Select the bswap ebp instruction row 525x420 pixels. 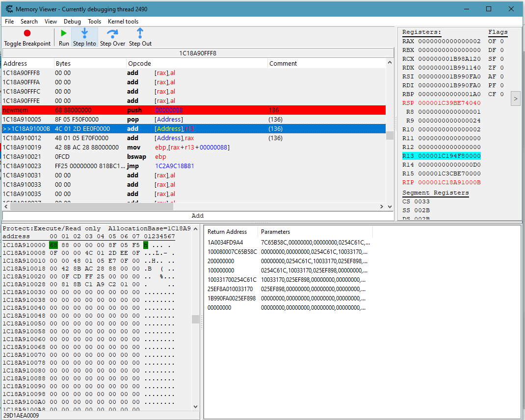click(x=194, y=156)
